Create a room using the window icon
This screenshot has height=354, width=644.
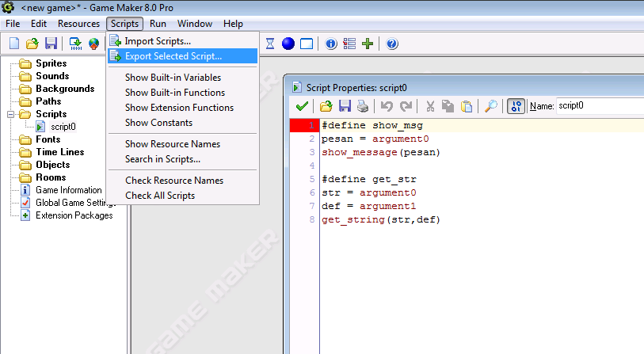307,44
